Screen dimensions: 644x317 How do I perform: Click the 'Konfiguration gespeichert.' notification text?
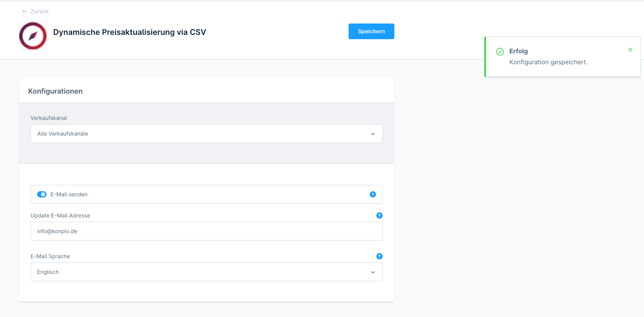pos(549,62)
